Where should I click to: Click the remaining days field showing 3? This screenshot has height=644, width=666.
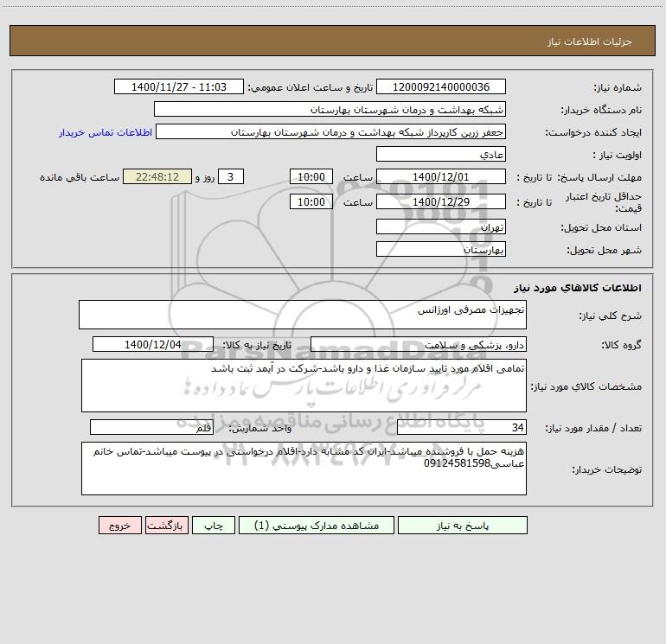(231, 177)
